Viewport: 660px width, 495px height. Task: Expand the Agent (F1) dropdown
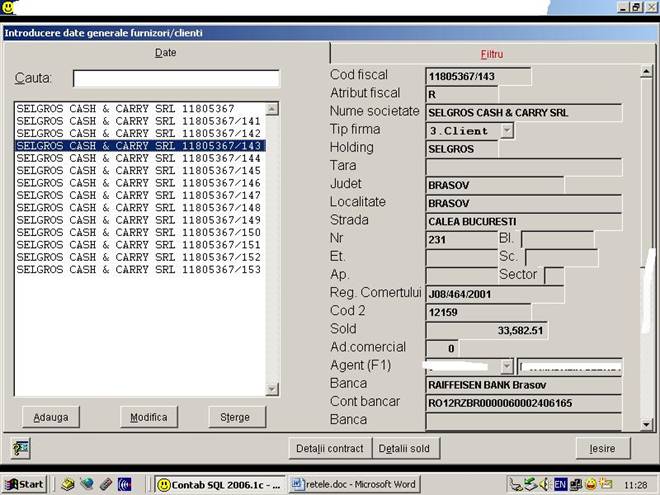(507, 366)
